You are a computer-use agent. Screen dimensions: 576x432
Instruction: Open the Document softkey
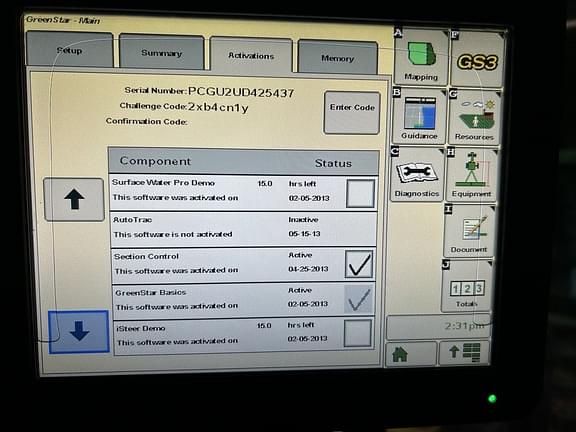(469, 231)
